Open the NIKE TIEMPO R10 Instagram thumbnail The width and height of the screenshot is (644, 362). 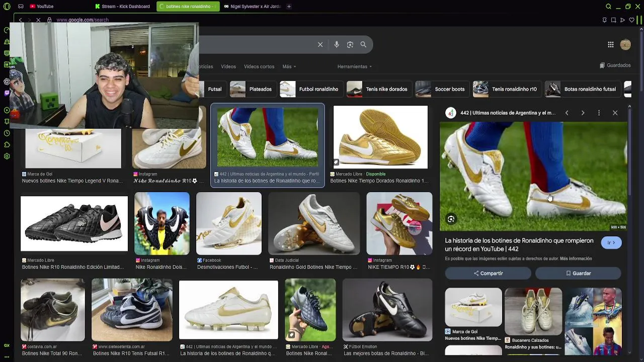pos(399,223)
